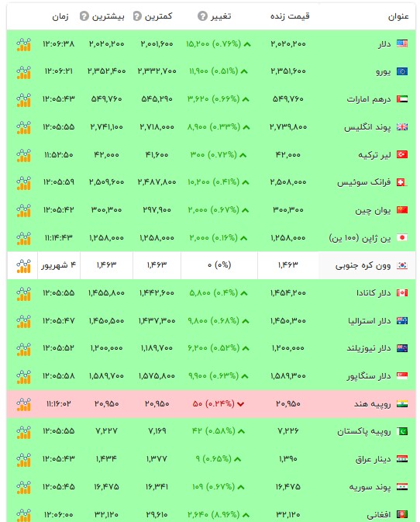This screenshot has height=522, width=420.
Task: Open the chart icon for the پوند سوریه row
Action: pos(23,487)
